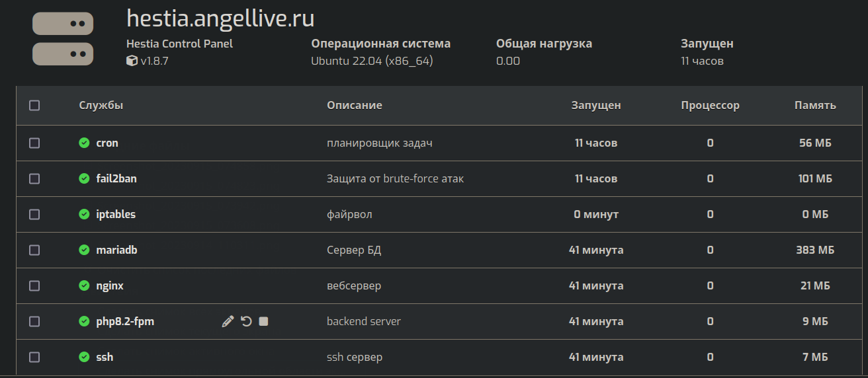Click the green status icon for ssh
Viewport: 868px width, 378px height.
pos(84,357)
